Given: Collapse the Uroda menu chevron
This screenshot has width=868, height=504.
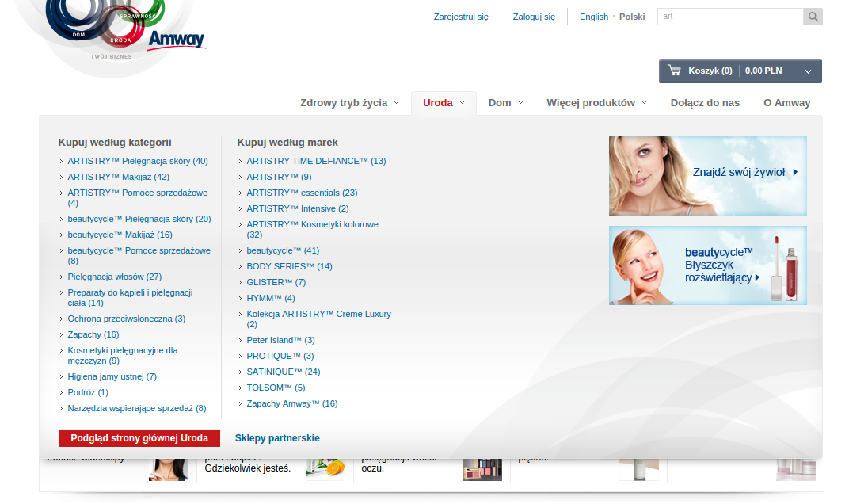Looking at the screenshot, I should click(463, 102).
